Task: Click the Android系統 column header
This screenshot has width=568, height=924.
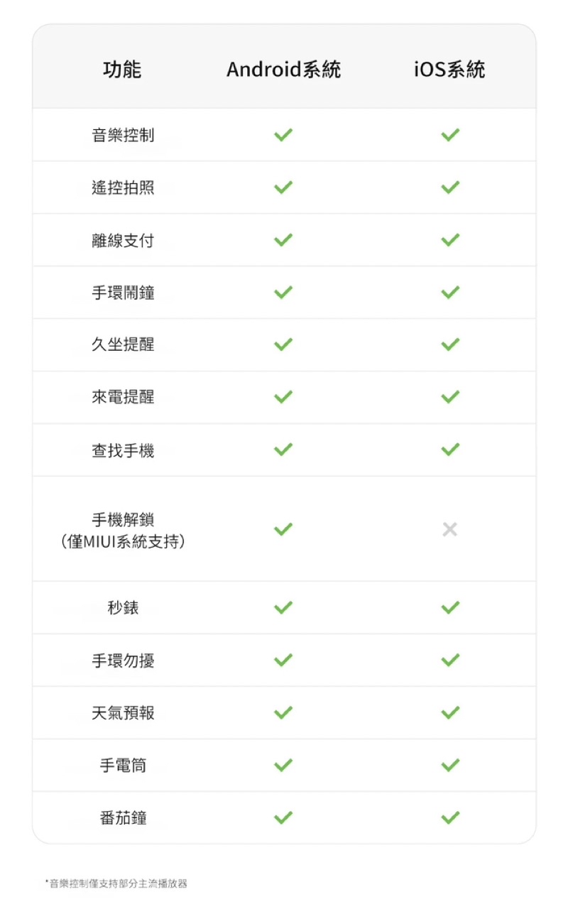Action: [x=284, y=70]
